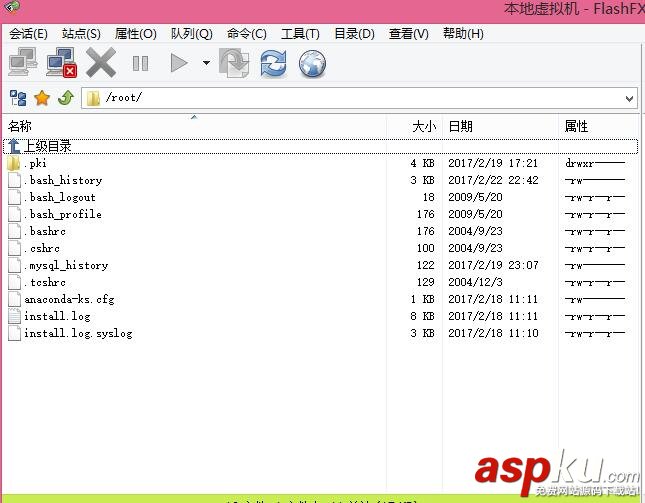This screenshot has width=645, height=503.
Task: Open the 工具(T) menu
Action: pyautogui.click(x=300, y=34)
